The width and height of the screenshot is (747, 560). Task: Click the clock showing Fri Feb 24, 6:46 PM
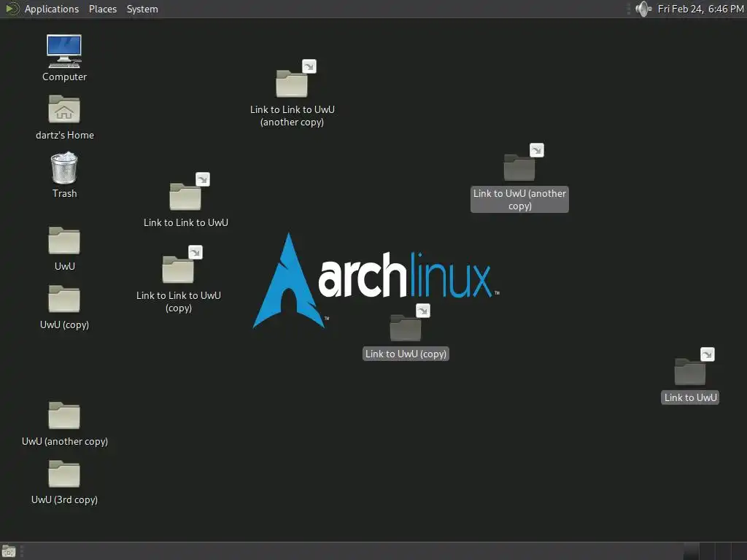tap(701, 9)
